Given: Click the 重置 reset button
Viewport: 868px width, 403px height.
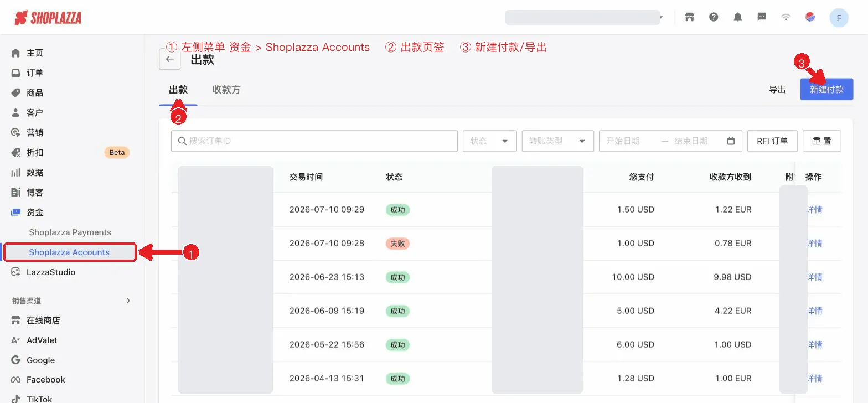Looking at the screenshot, I should click(x=822, y=141).
